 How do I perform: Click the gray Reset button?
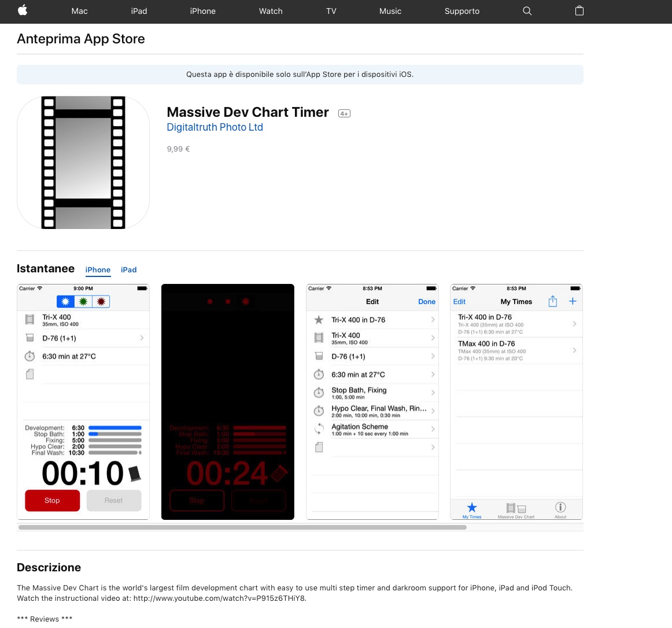coord(113,500)
